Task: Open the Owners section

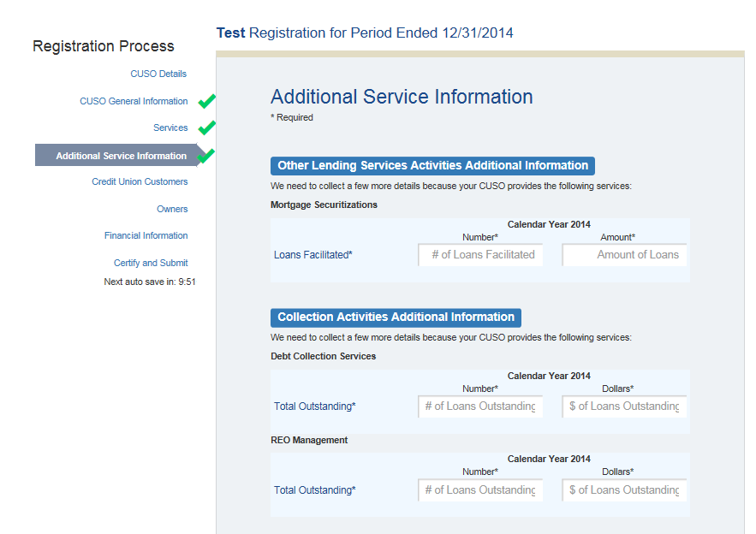Action: pos(172,209)
